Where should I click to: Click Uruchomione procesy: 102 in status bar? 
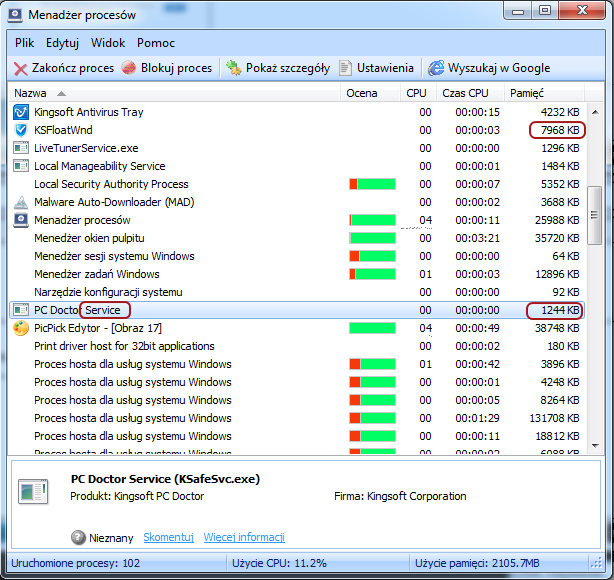coord(75,563)
